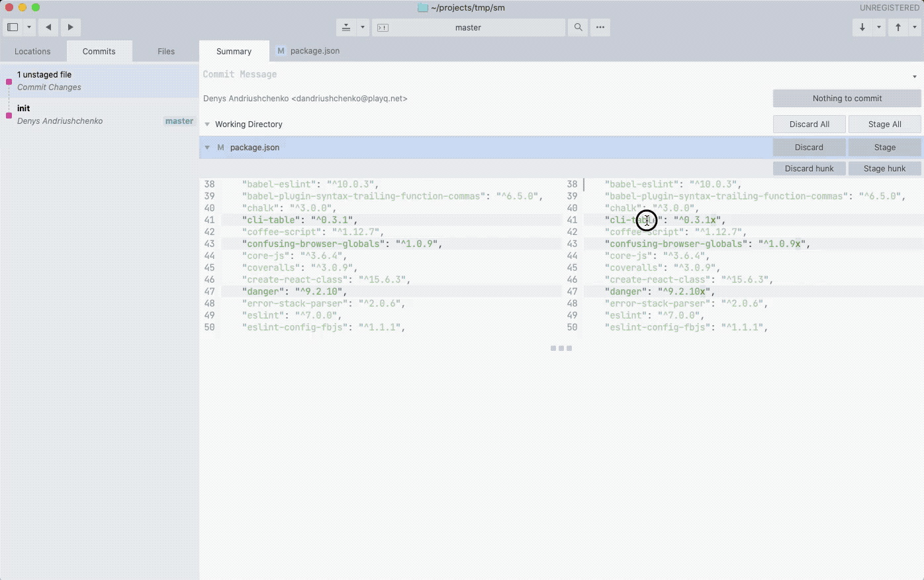Click the Stage hunk button
The width and height of the screenshot is (924, 580).
click(x=884, y=168)
